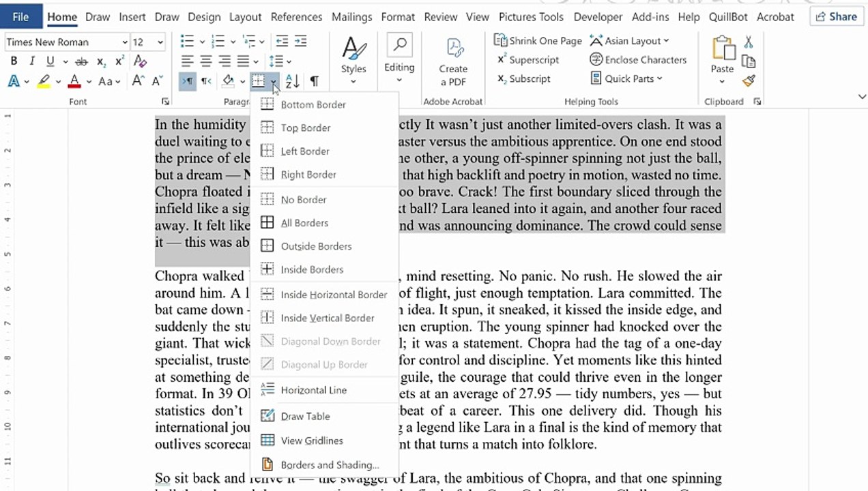Open the Font name combo box
The width and height of the screenshot is (868, 491).
pyautogui.click(x=66, y=42)
